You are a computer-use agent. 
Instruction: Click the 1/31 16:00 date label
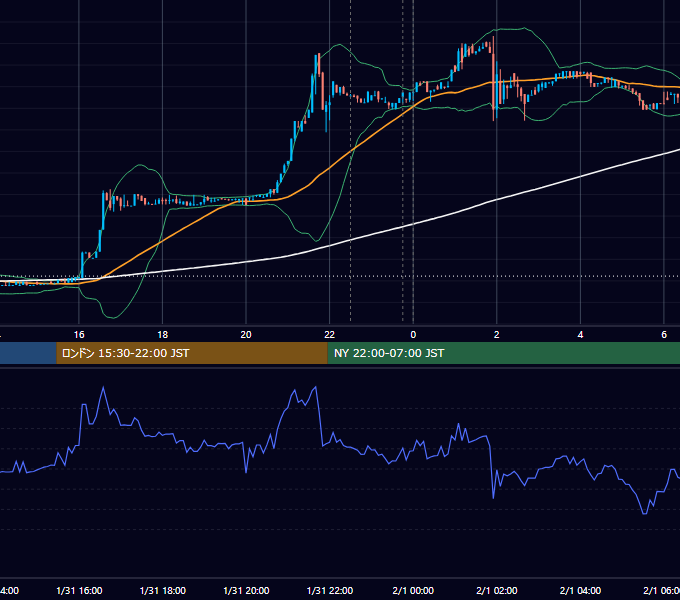(79, 590)
